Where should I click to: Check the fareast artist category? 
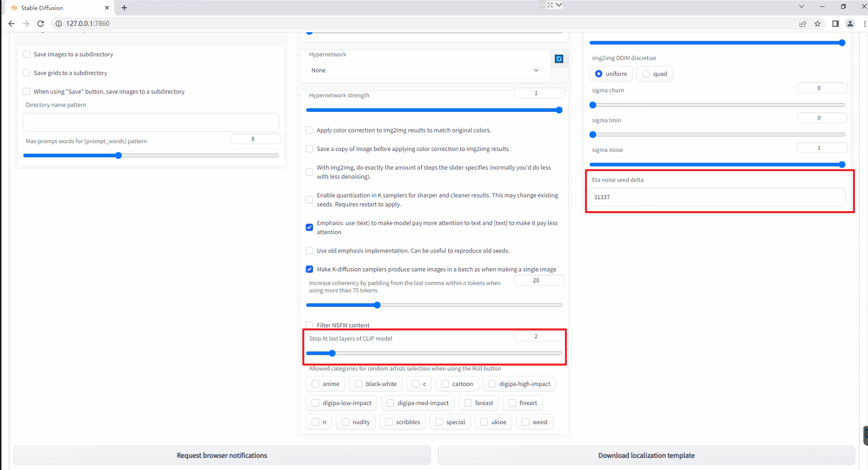pos(478,403)
